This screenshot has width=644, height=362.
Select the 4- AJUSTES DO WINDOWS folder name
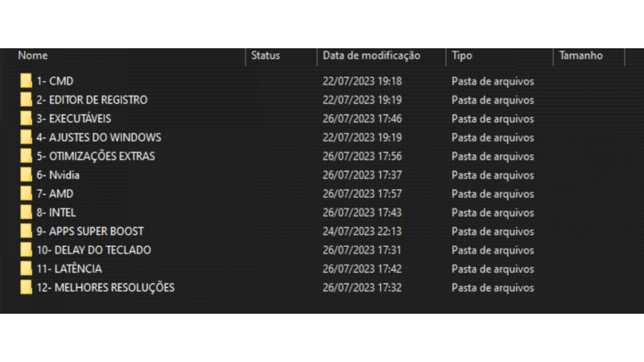click(99, 138)
